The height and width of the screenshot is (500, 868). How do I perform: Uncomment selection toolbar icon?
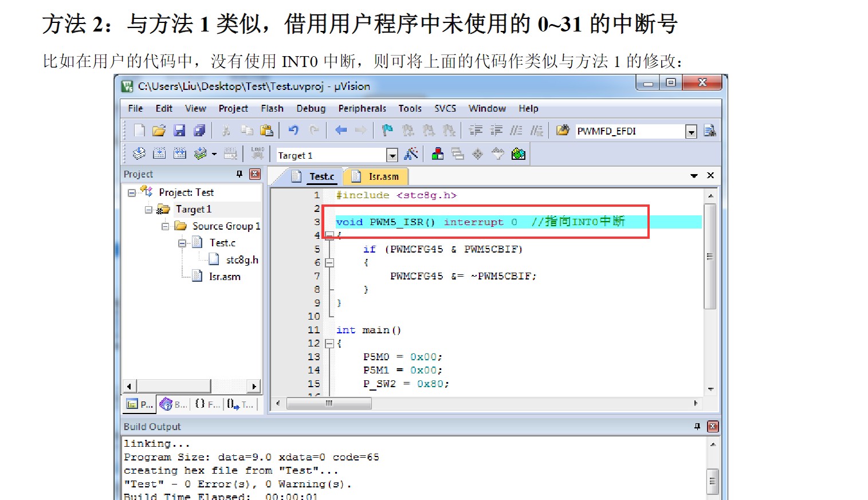[537, 131]
